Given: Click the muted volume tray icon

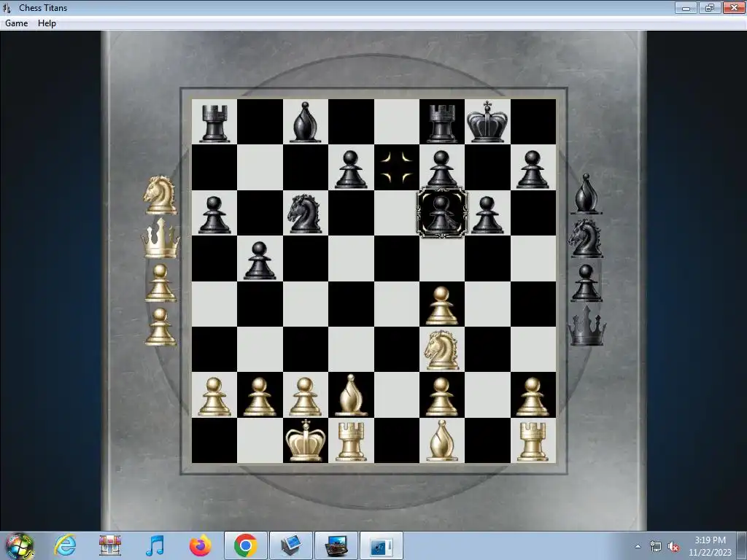Looking at the screenshot, I should coord(673,547).
